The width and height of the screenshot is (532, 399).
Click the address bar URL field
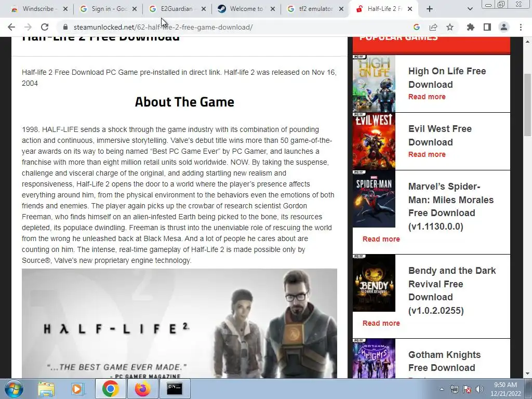237,27
